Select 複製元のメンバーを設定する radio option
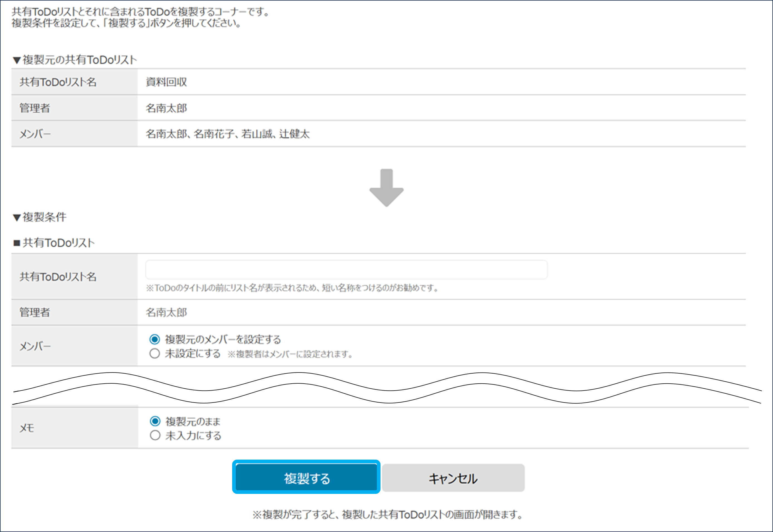 tap(155, 339)
